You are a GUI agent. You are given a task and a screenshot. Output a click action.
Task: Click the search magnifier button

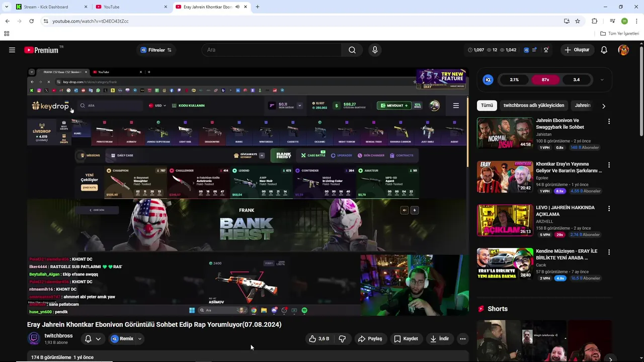point(352,50)
